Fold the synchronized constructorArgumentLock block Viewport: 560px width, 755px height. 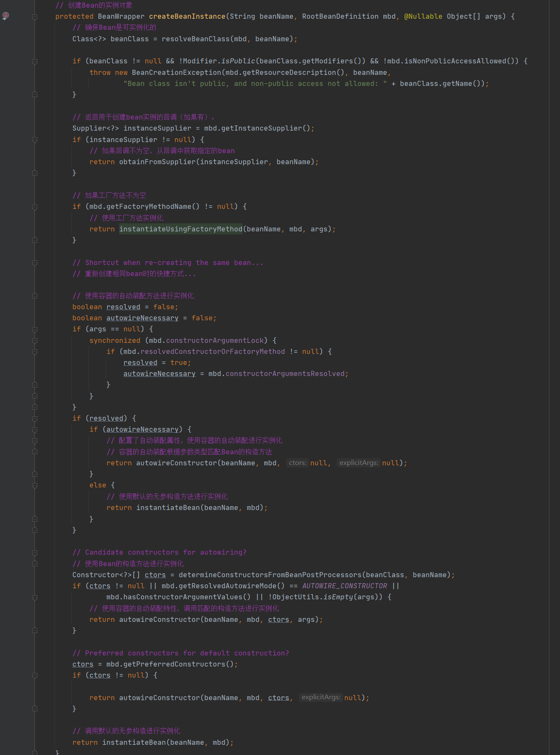click(35, 341)
